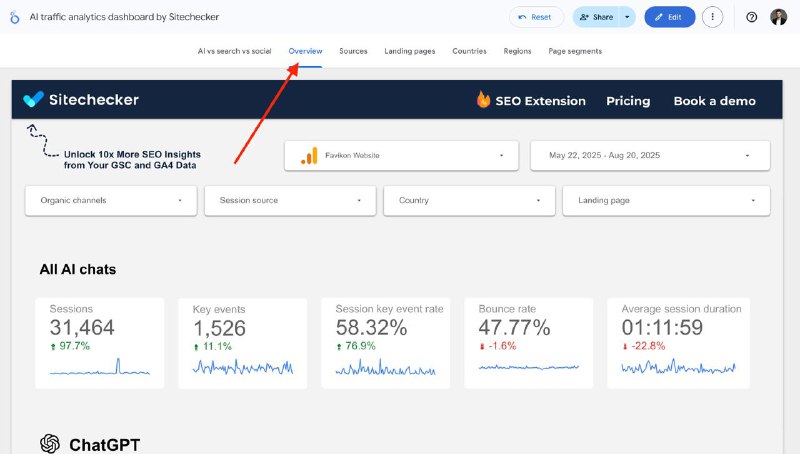The width and height of the screenshot is (800, 454).
Task: Click the ChatGPT logo icon
Action: [x=50, y=443]
